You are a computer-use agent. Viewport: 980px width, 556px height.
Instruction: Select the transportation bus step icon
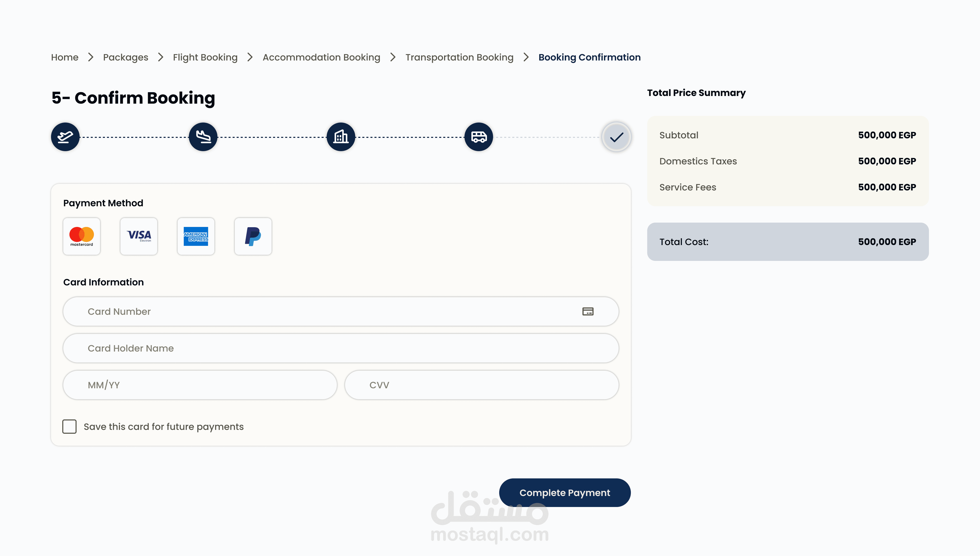click(479, 137)
